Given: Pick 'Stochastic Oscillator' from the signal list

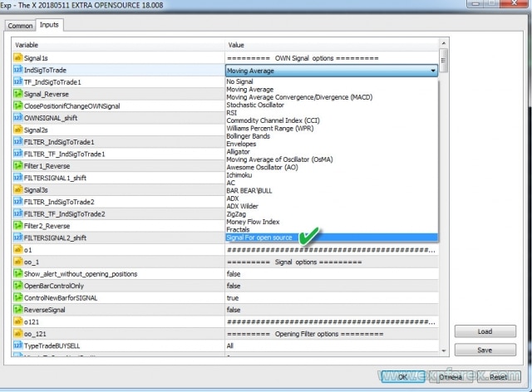Looking at the screenshot, I should tap(258, 105).
